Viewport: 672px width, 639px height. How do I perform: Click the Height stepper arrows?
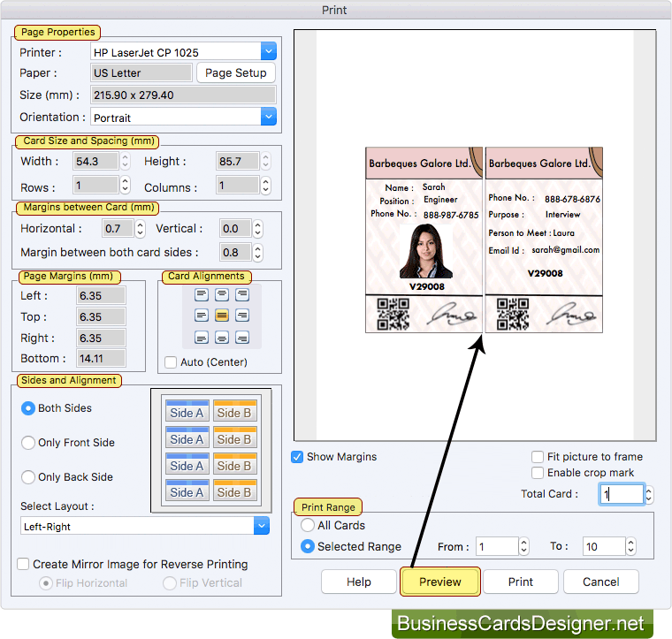tap(266, 161)
